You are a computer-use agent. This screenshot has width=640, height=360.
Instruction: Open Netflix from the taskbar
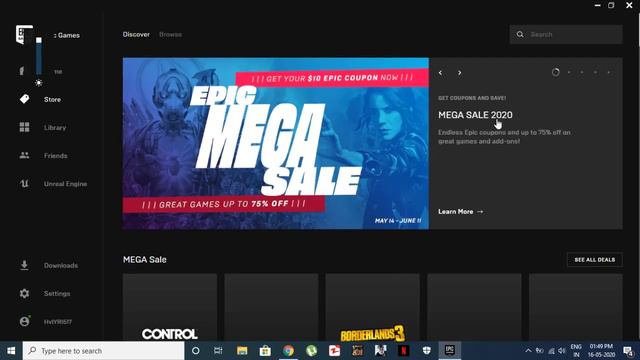[403, 351]
